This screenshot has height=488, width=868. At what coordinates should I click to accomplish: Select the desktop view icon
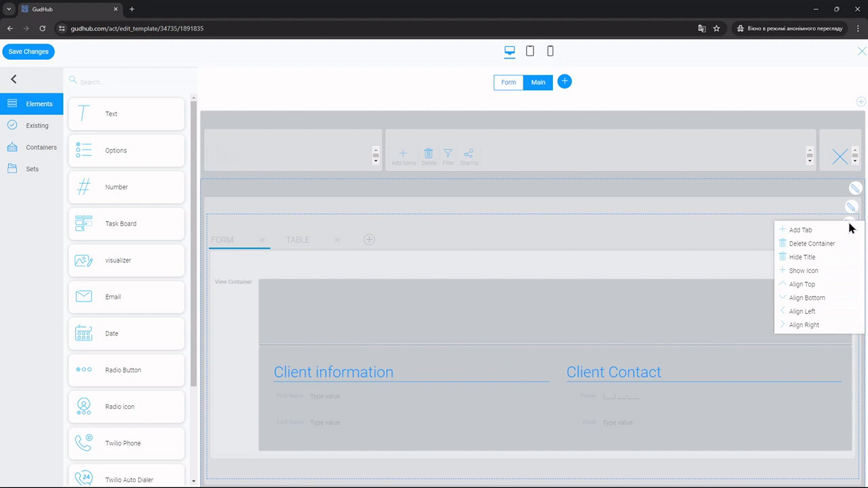click(x=509, y=51)
